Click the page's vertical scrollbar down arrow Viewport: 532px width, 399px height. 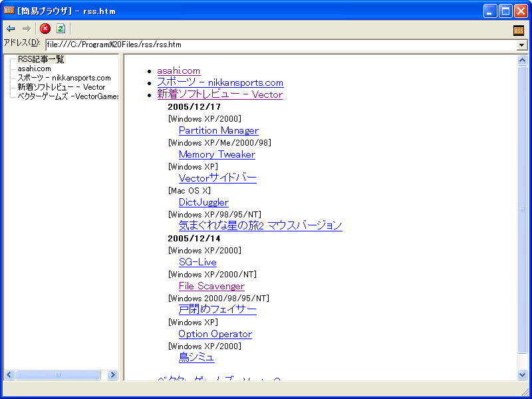point(522,375)
